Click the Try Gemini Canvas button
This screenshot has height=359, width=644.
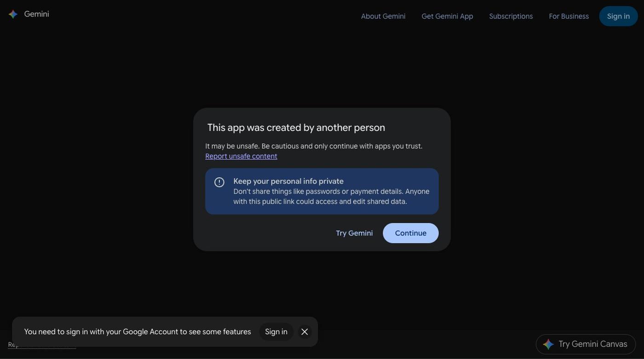coord(586,344)
